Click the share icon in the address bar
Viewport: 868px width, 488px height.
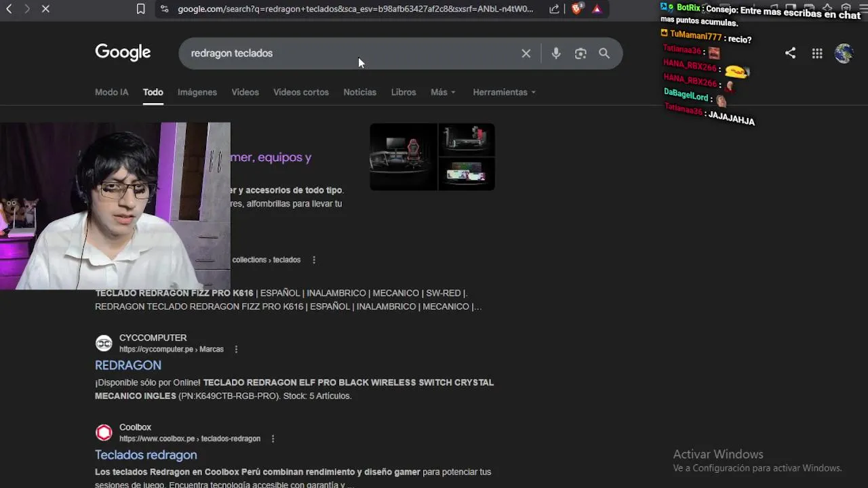554,9
